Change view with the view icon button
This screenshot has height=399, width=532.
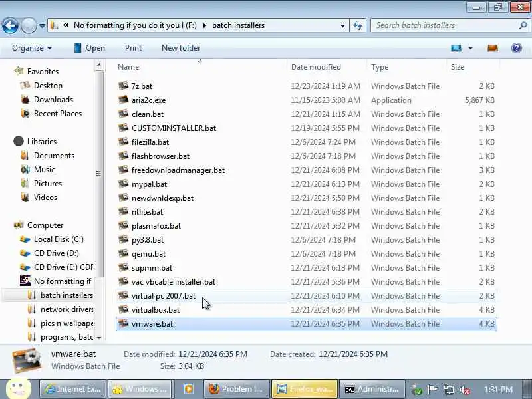click(x=456, y=48)
